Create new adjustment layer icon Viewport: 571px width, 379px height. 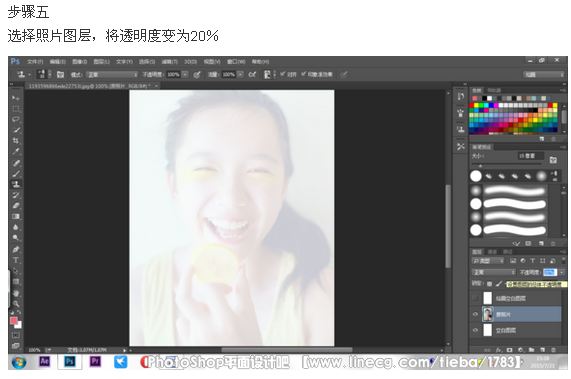pos(521,350)
